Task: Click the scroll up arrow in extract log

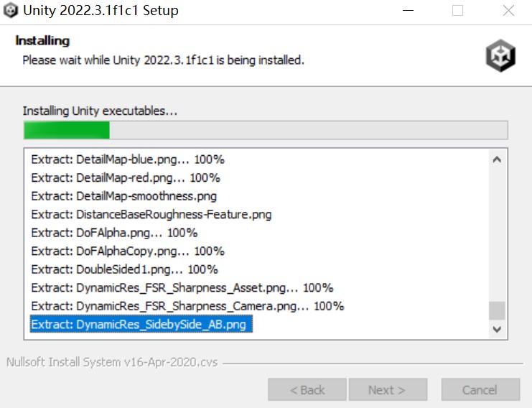Action: point(497,159)
